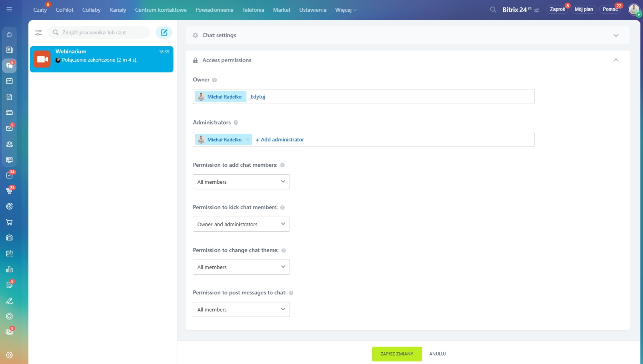643x364 pixels.
Task: Click the Pomoc help button
Action: [610, 9]
